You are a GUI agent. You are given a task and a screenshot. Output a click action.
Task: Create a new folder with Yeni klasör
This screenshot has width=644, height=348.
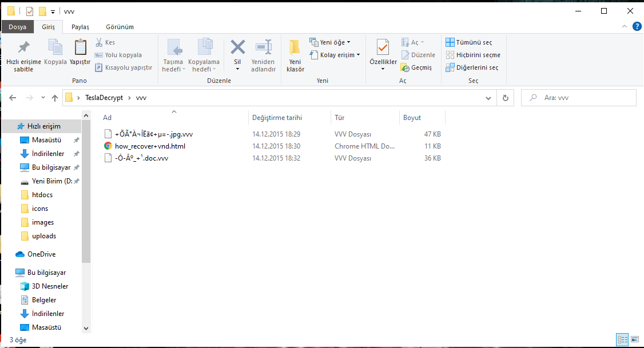[x=295, y=56]
